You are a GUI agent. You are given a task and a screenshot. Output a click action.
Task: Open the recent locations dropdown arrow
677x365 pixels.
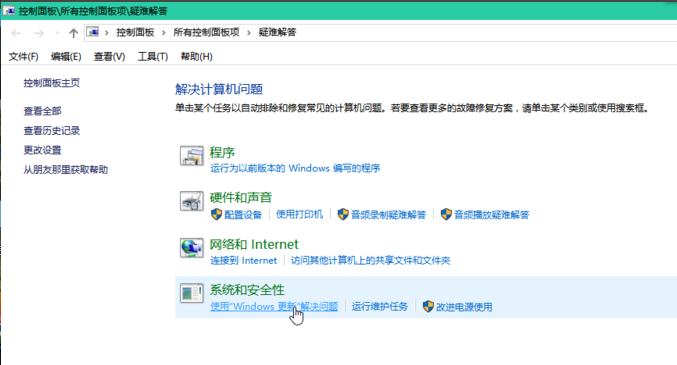pos(57,33)
